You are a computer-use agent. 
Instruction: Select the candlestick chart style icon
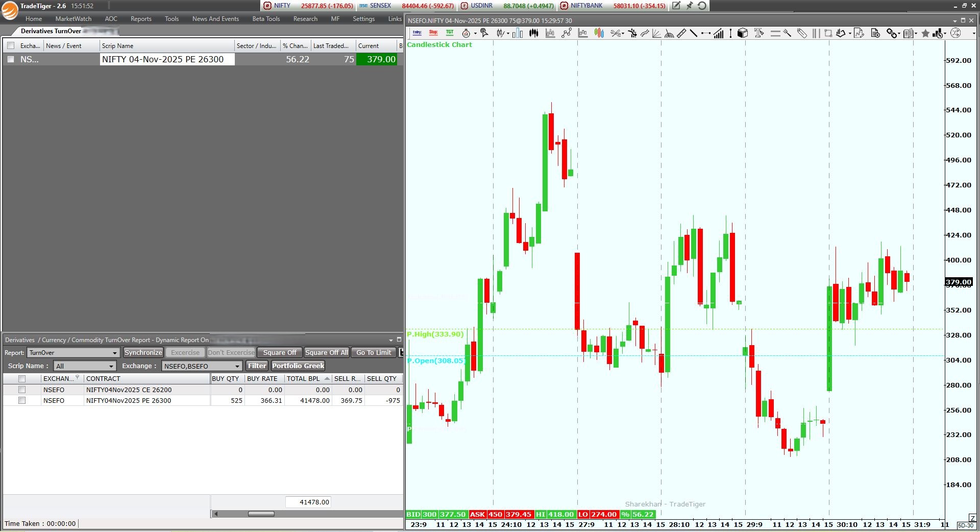(534, 33)
